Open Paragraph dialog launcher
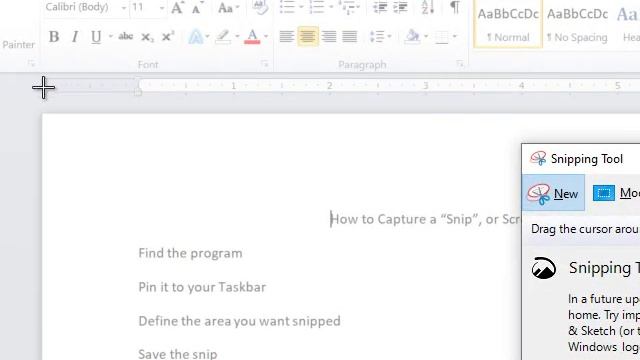 (460, 64)
